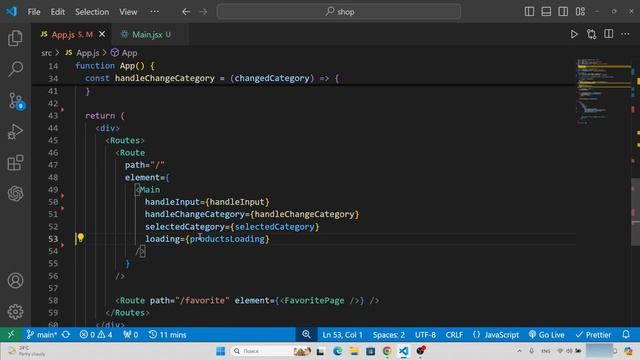Run the file with the play icon
This screenshot has width=640, height=360.
pyautogui.click(x=574, y=34)
